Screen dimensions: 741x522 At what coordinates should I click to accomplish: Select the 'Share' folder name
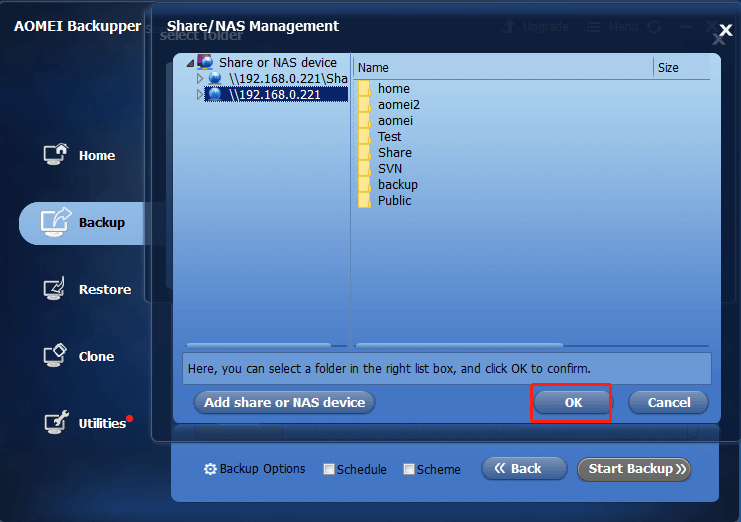click(x=395, y=153)
